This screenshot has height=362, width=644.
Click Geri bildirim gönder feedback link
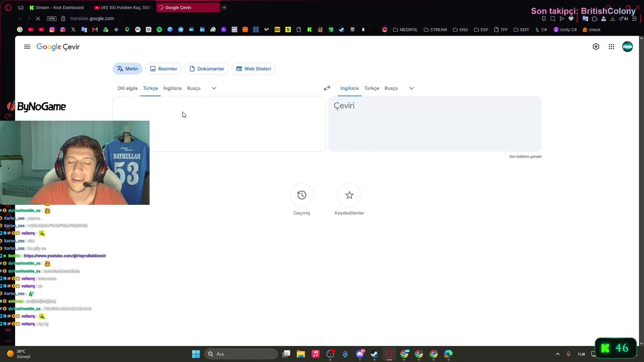pyautogui.click(x=525, y=156)
